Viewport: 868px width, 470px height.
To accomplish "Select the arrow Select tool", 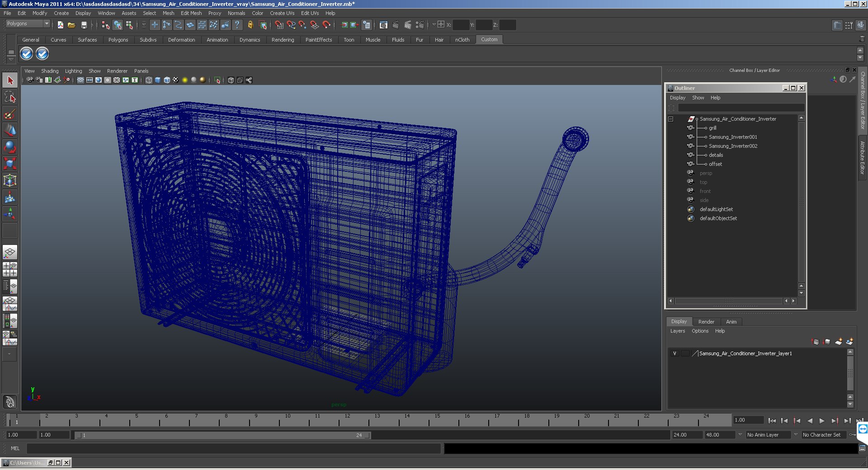I will pos(10,80).
